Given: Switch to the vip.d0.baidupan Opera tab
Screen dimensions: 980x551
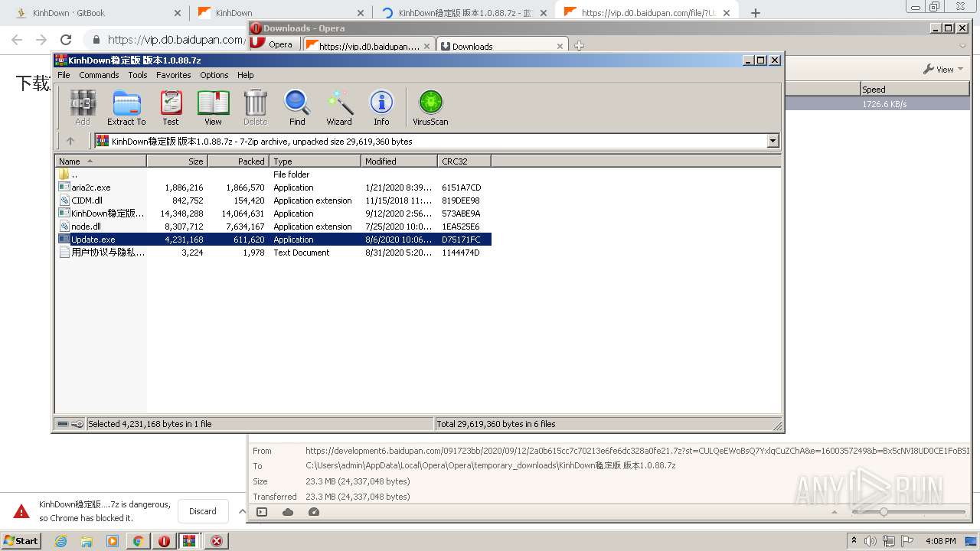Looking at the screenshot, I should point(370,46).
